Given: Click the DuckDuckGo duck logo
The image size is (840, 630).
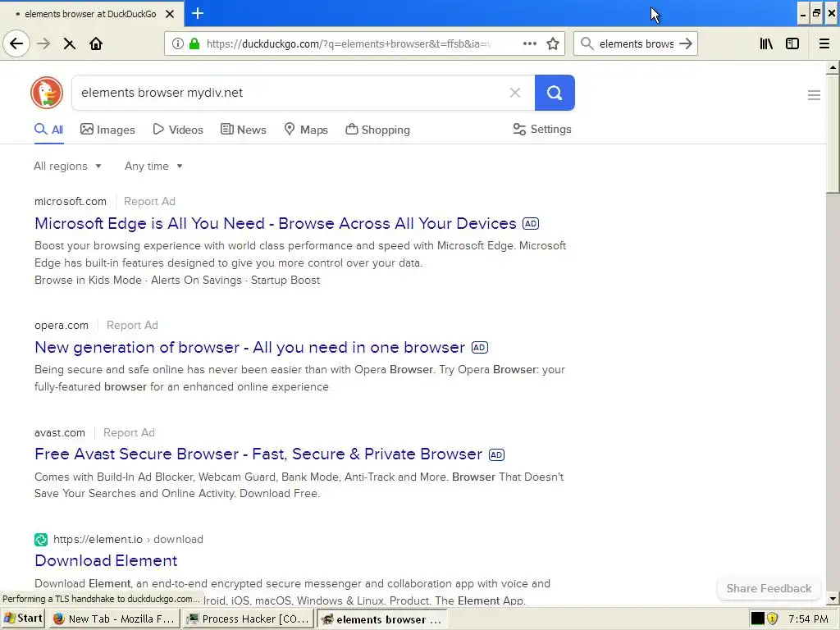Looking at the screenshot, I should pos(47,93).
